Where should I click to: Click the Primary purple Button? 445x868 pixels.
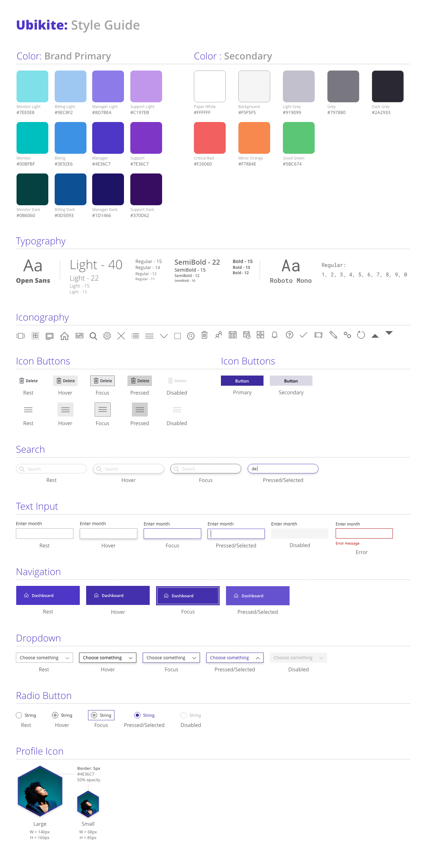pyautogui.click(x=242, y=381)
